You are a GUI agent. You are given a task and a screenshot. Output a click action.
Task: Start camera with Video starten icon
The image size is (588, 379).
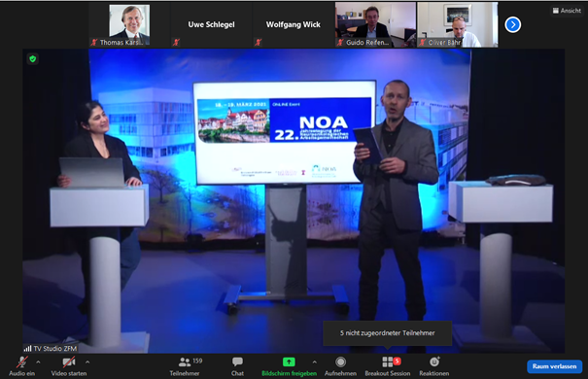[69, 362]
